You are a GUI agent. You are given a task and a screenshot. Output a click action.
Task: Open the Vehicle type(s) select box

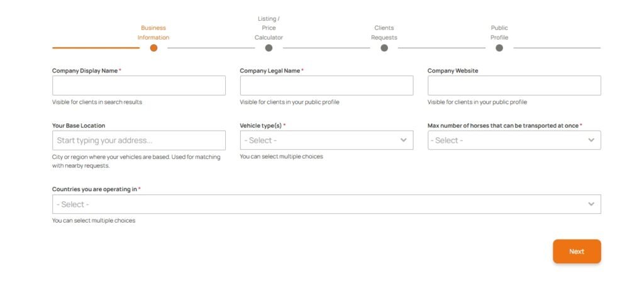[321, 140]
